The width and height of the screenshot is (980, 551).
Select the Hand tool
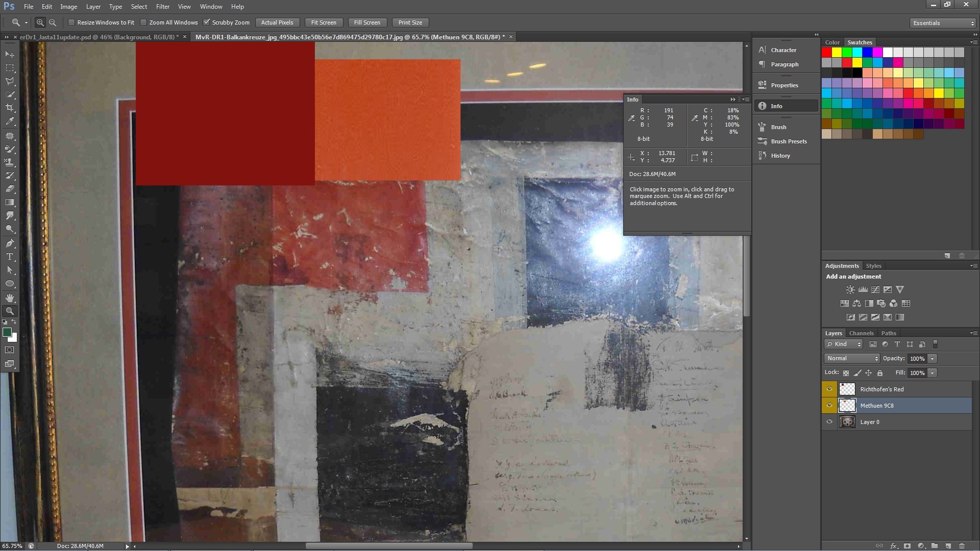10,297
